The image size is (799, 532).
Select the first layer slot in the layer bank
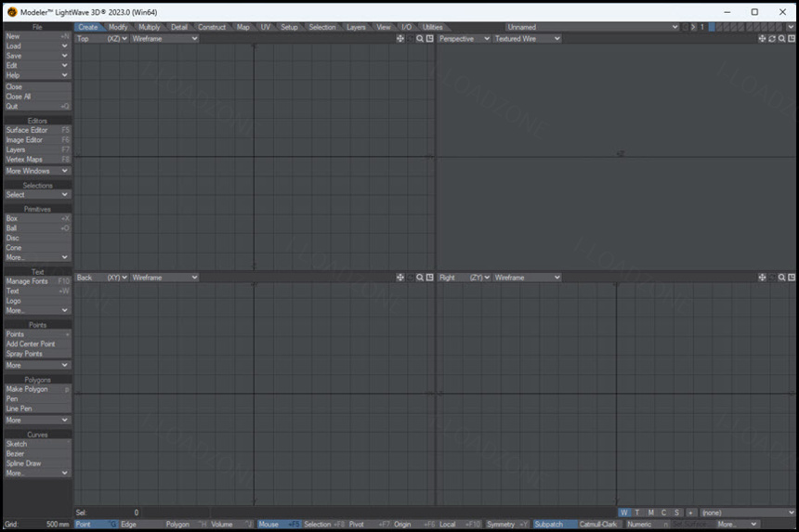[712, 27]
